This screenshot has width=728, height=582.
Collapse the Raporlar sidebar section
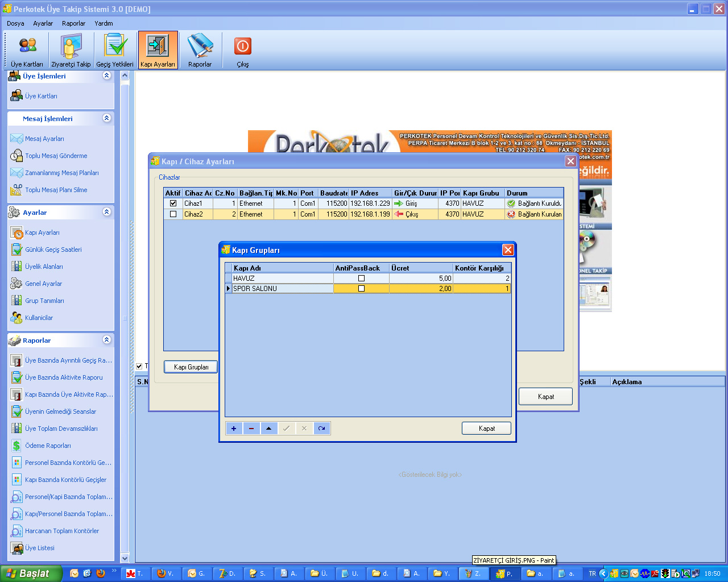coord(106,340)
